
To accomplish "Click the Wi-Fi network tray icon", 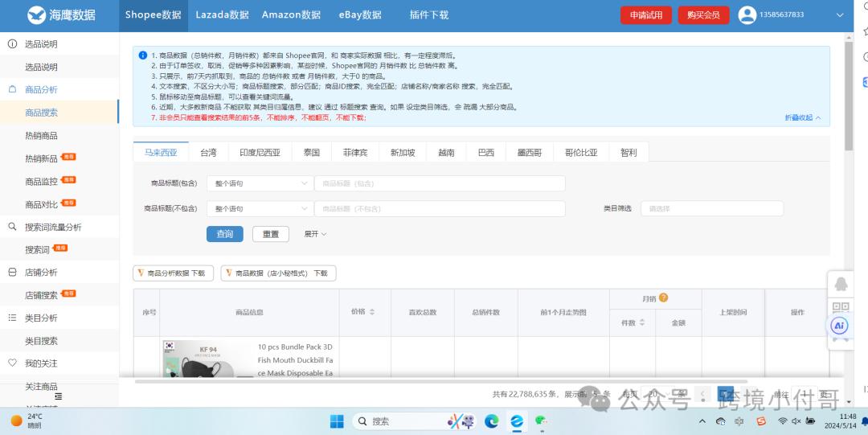I will [x=782, y=421].
